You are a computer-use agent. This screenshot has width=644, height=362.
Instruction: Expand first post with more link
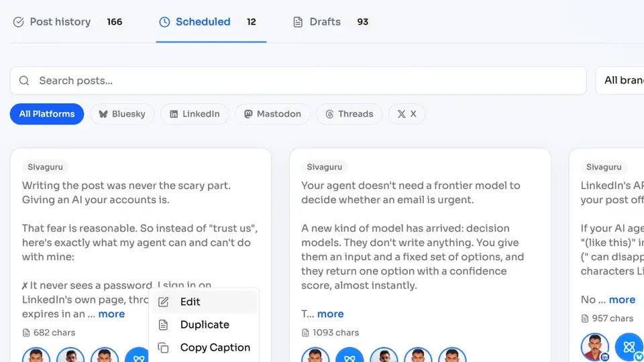[x=111, y=314]
